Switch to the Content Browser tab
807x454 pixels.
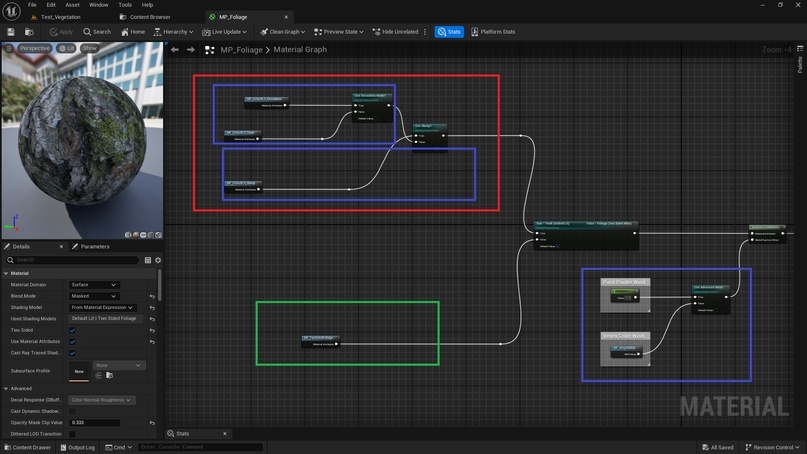tap(150, 17)
